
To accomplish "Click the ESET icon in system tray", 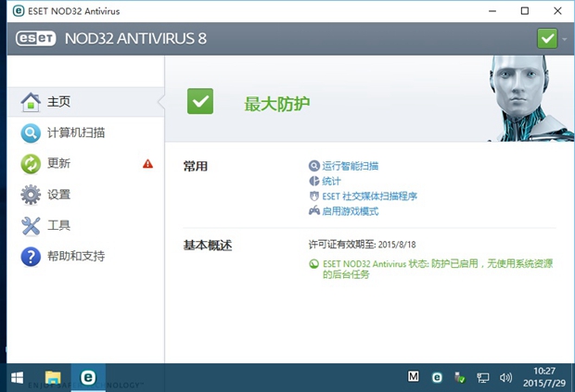I will tap(437, 377).
